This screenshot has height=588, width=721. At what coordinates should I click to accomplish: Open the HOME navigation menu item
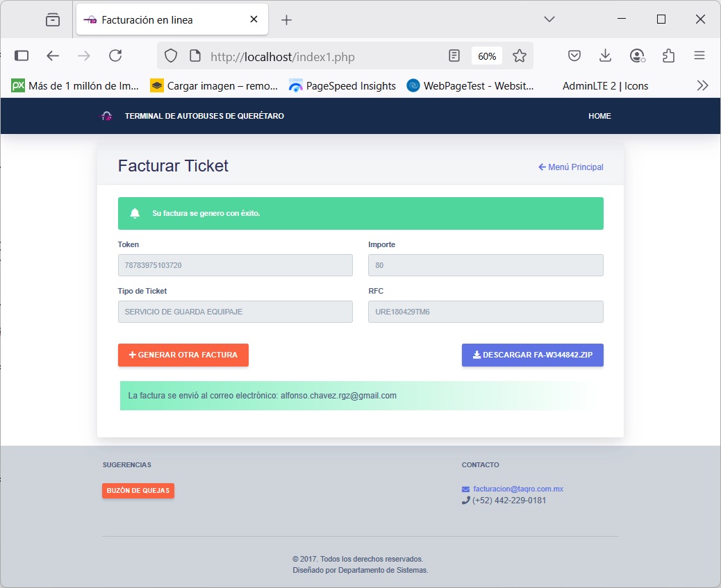coord(599,116)
